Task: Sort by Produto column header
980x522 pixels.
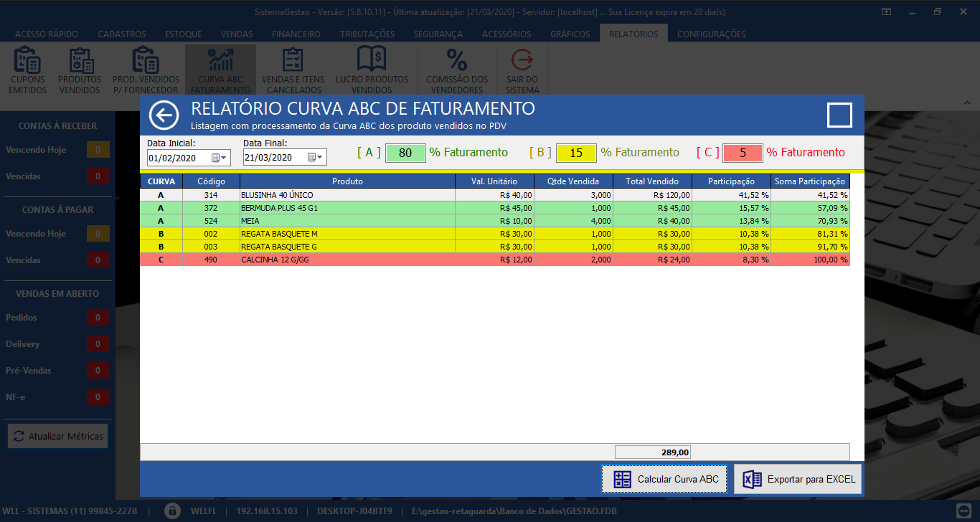Action: coord(347,181)
